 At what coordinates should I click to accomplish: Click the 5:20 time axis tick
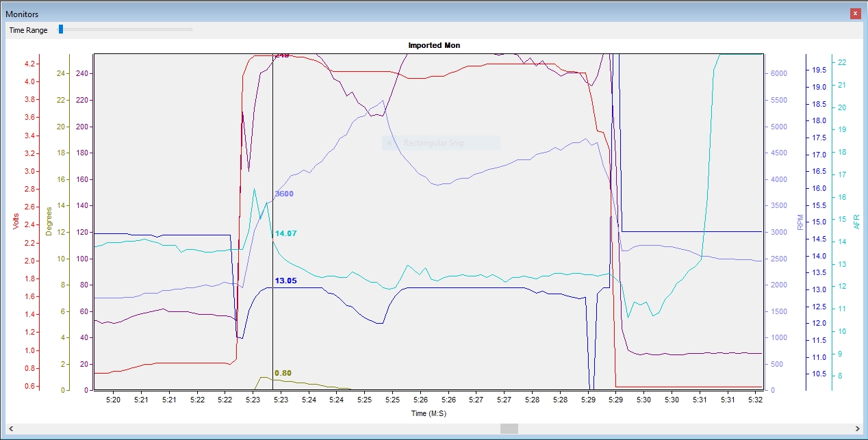click(x=113, y=399)
